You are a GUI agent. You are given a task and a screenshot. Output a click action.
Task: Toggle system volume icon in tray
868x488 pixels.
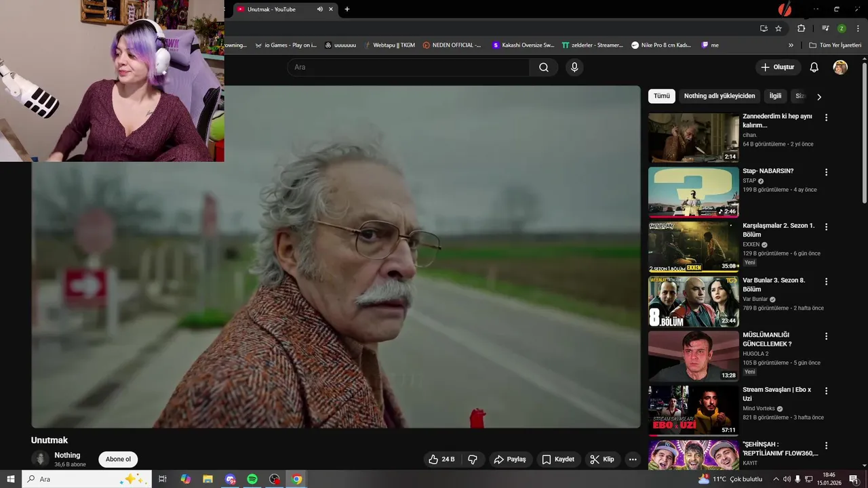pyautogui.click(x=787, y=479)
